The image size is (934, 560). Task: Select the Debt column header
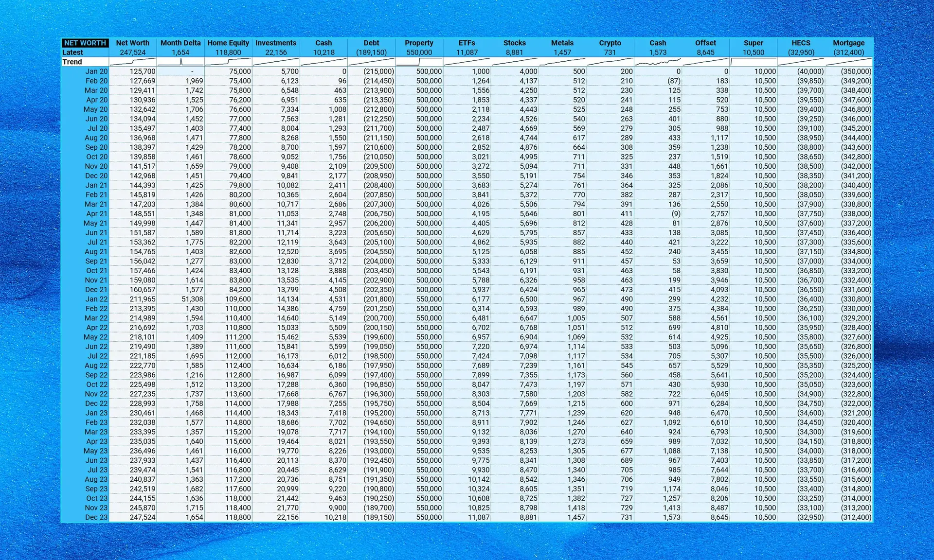[371, 43]
